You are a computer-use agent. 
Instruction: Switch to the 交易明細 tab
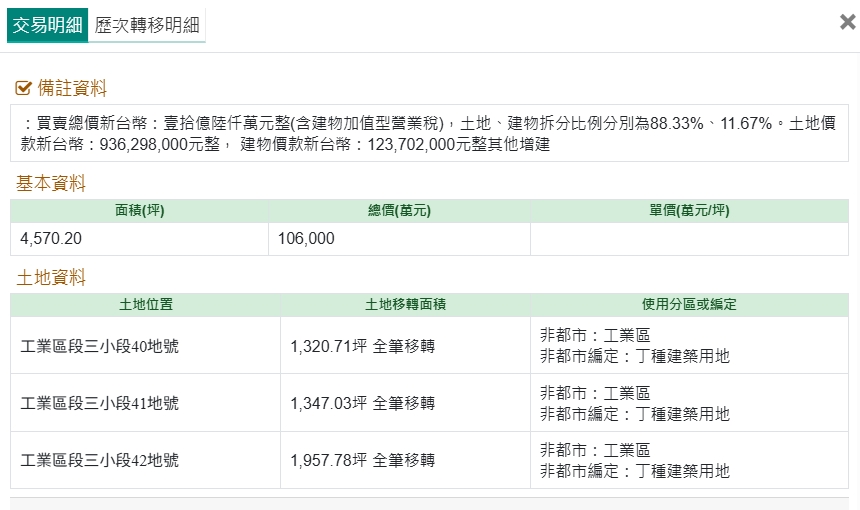click(x=47, y=25)
